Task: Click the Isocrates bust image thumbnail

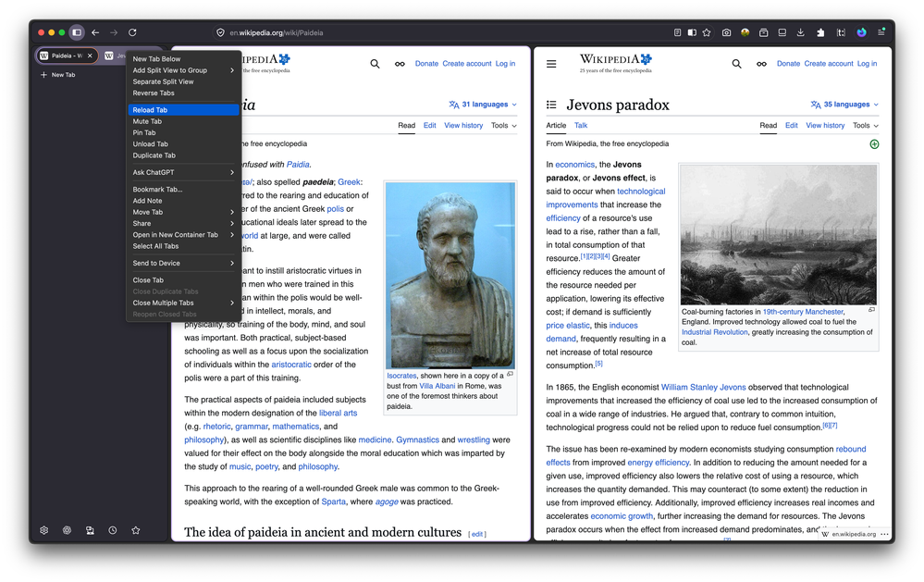Action: 450,276
